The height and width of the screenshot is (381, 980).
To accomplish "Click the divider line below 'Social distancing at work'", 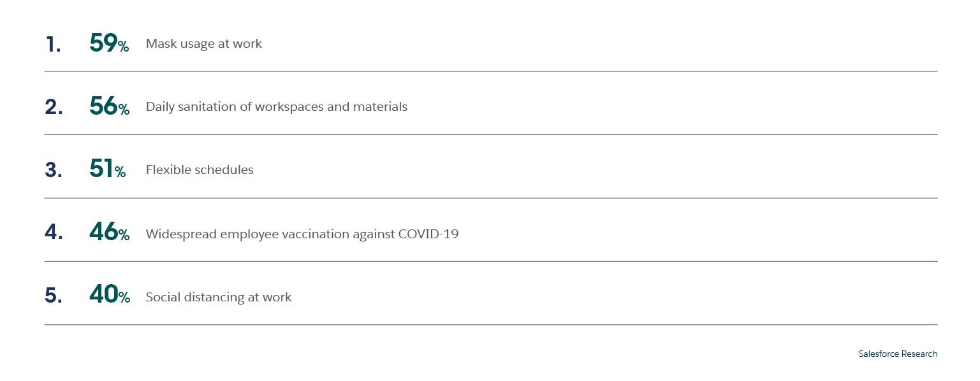I will pos(490,325).
